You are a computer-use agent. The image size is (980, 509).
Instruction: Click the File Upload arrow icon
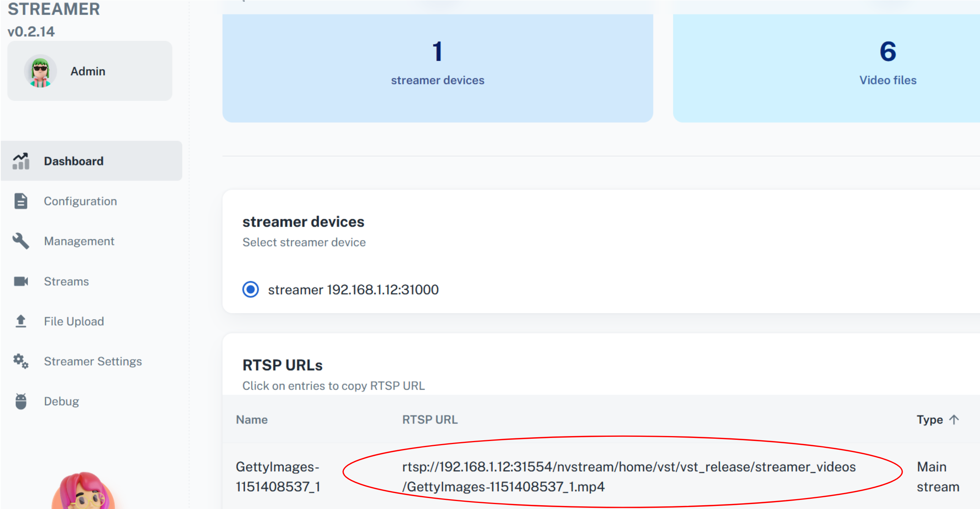tap(21, 321)
